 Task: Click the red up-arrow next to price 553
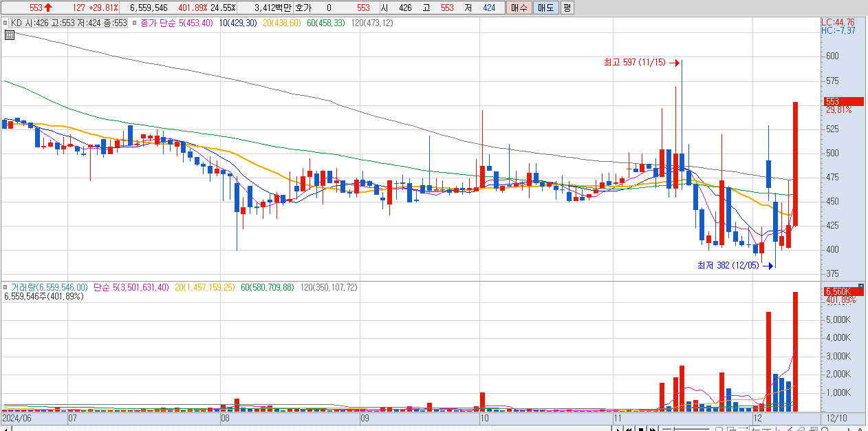pyautogui.click(x=48, y=8)
